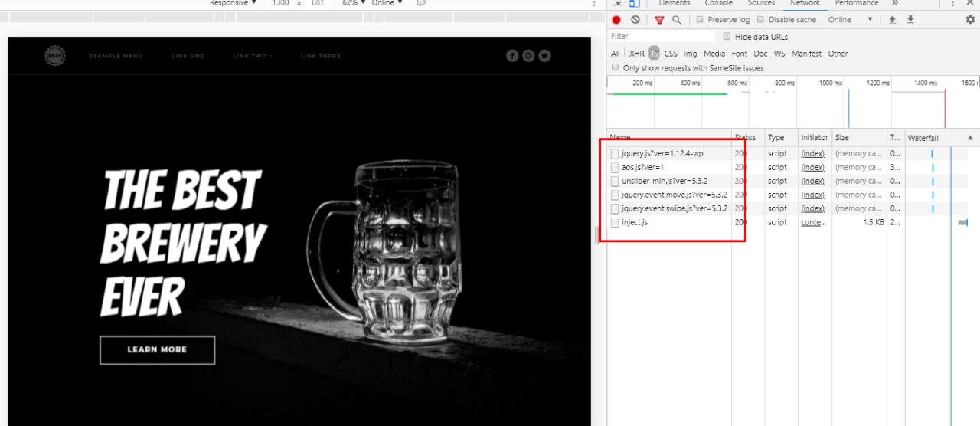
Task: Open (index) initiator link for aos.js
Action: (x=812, y=167)
